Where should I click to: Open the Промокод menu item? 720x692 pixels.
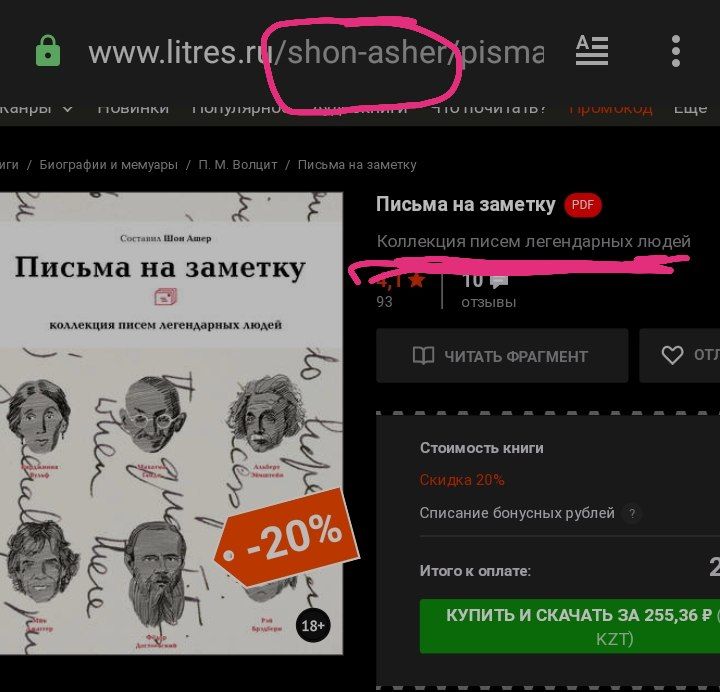pyautogui.click(x=610, y=108)
